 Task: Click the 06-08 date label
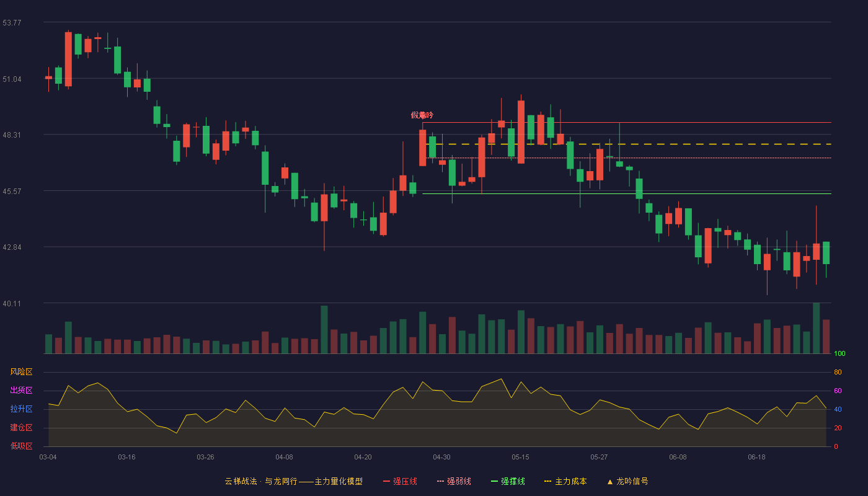coord(678,457)
